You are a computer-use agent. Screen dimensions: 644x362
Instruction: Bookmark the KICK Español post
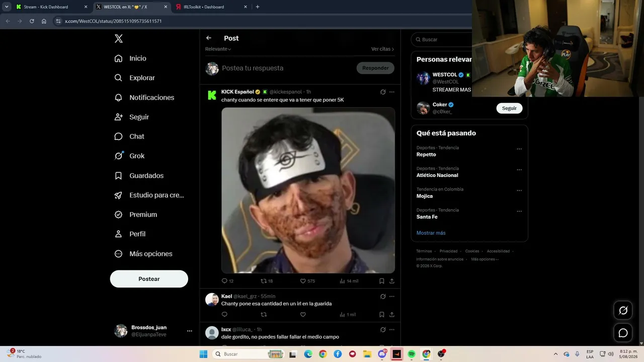click(382, 281)
